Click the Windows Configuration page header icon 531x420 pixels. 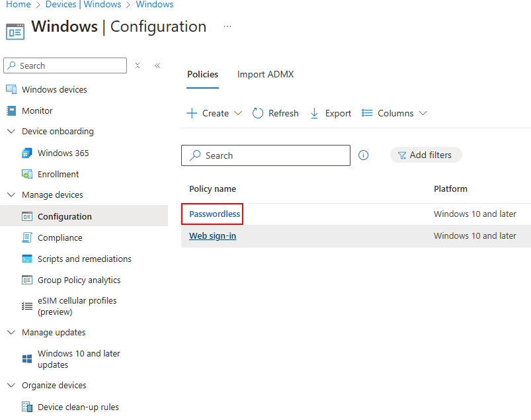point(15,32)
